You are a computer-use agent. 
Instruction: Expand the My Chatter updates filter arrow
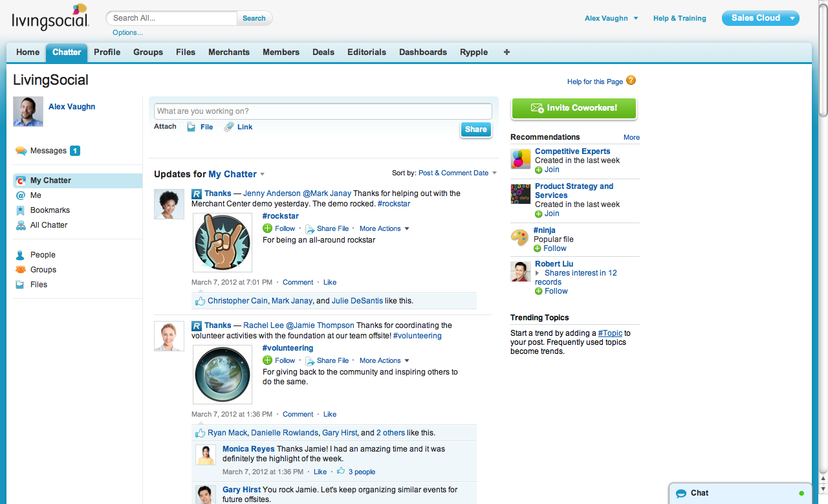click(x=262, y=174)
